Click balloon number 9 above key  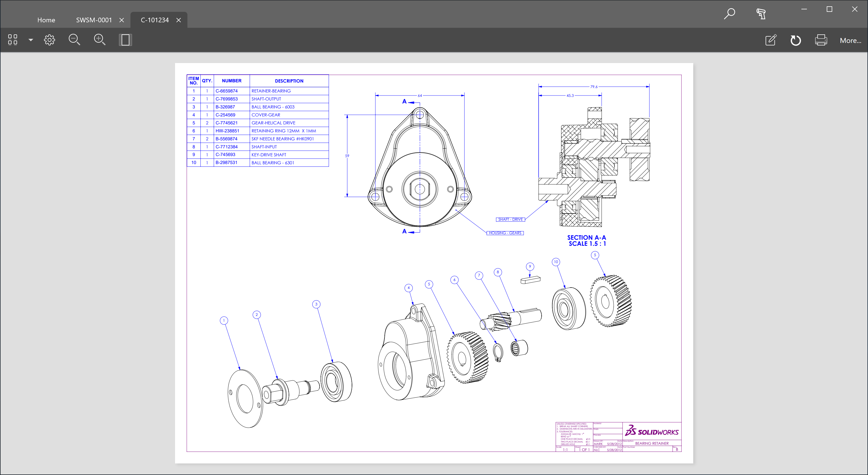pos(530,266)
